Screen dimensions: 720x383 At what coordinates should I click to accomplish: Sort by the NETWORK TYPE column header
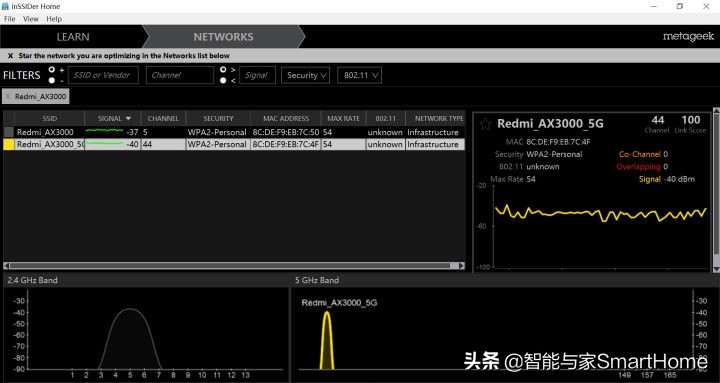pyautogui.click(x=435, y=118)
